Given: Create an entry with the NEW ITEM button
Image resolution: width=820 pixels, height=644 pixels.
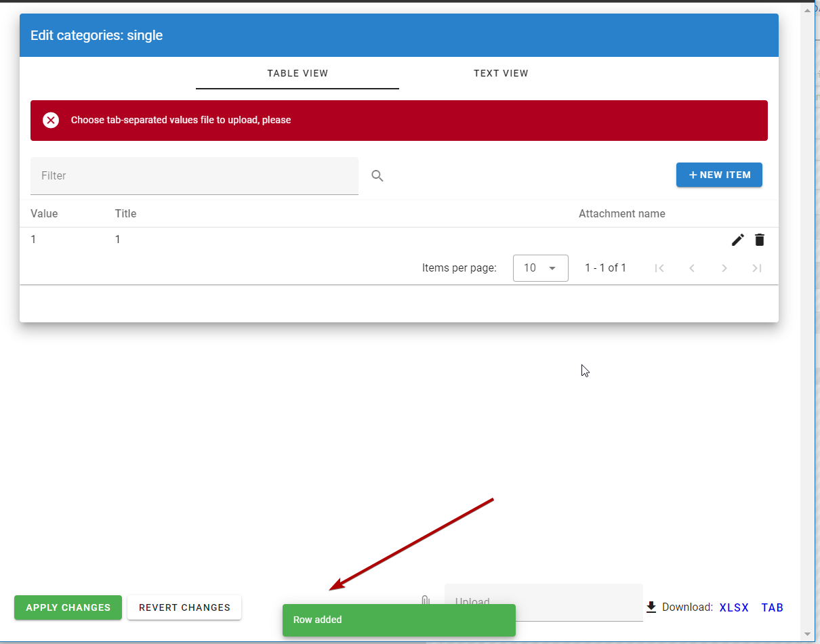Looking at the screenshot, I should (x=719, y=175).
